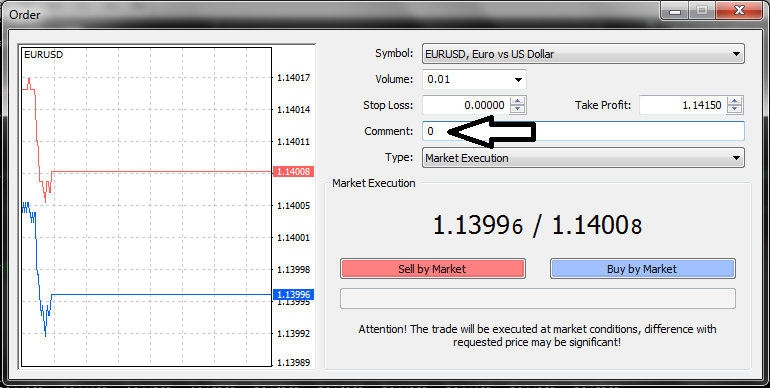Click the 1.14001 price axis label
Screen dimensions: 770x388
pos(294,238)
